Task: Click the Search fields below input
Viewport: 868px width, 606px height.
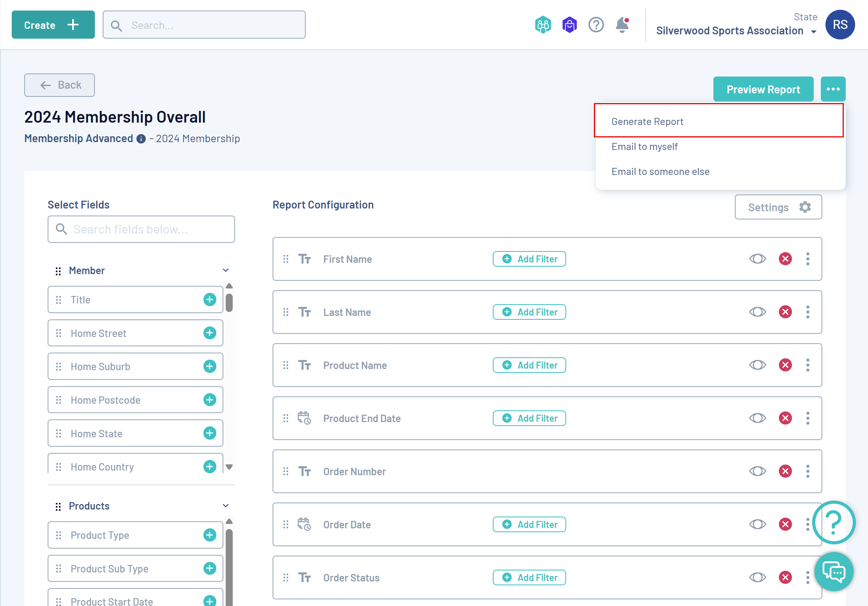Action: (141, 229)
